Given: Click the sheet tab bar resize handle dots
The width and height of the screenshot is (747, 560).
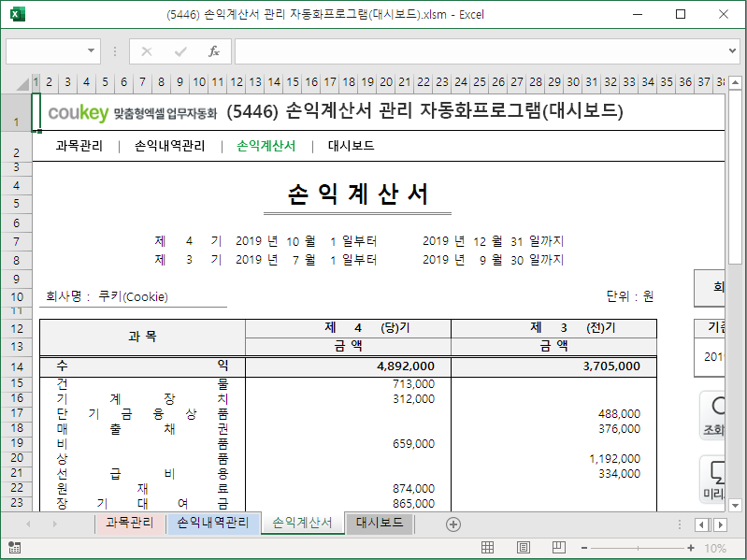Looking at the screenshot, I should tap(680, 524).
